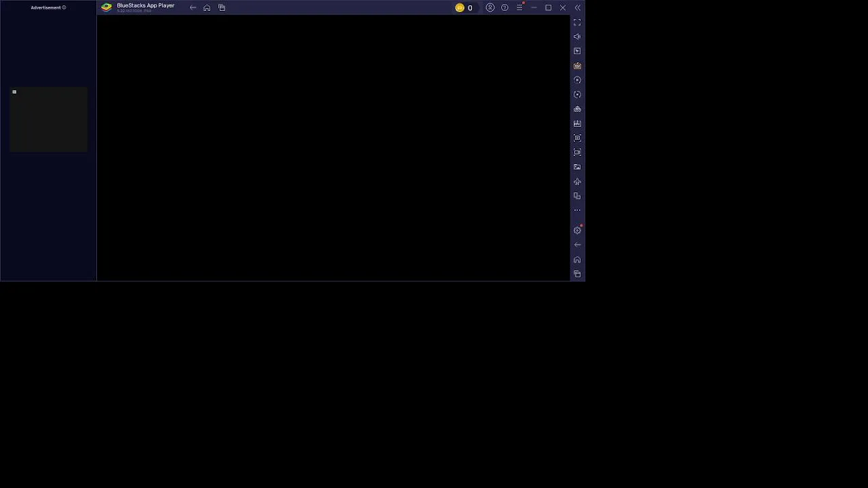Collapse the side toolbar with the double chevron
Viewport: 868px width, 488px height.
coord(577,7)
